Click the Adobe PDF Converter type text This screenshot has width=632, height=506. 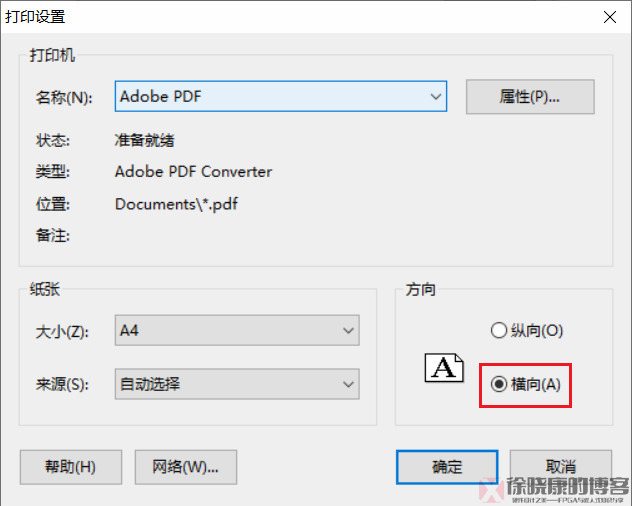point(193,172)
